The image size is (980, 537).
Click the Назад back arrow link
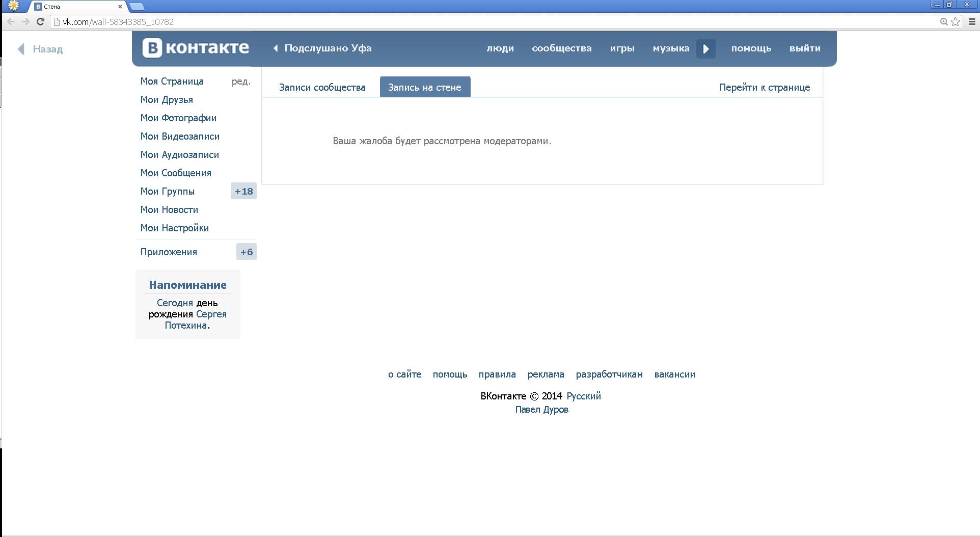[41, 49]
